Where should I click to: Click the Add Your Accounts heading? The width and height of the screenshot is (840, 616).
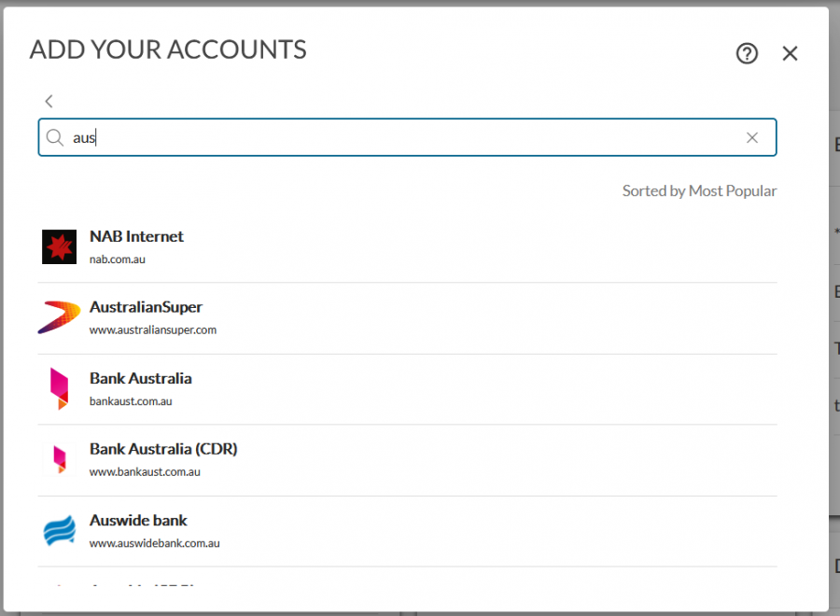click(x=168, y=49)
